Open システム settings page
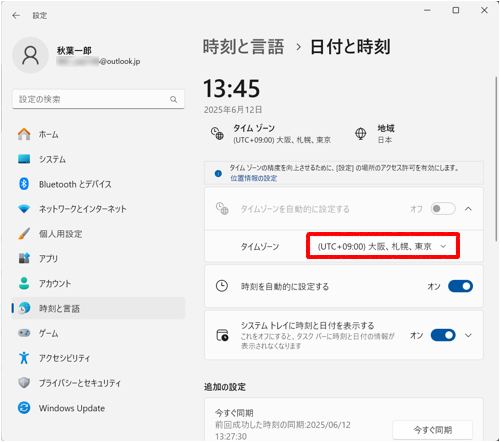Viewport: 500px width, 442px height. click(x=98, y=159)
